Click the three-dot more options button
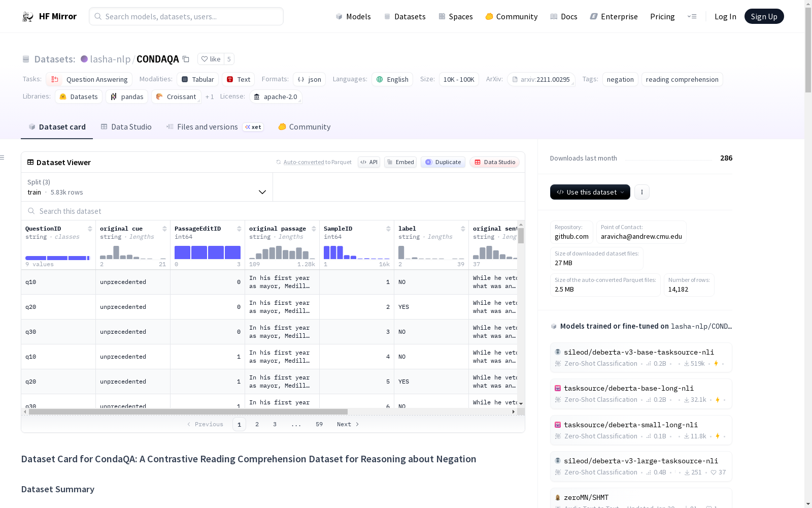812x508 pixels. click(641, 192)
